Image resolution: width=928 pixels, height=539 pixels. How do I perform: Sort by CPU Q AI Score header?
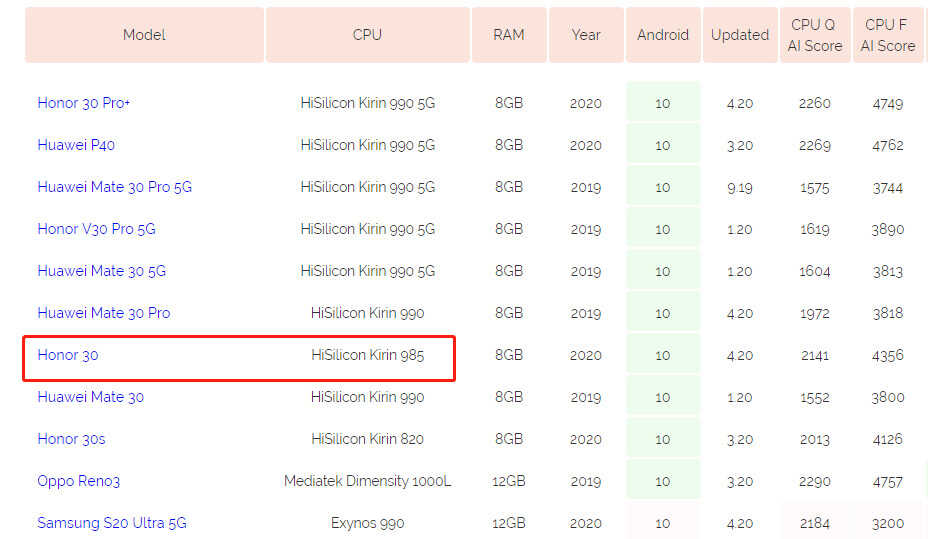click(x=815, y=35)
